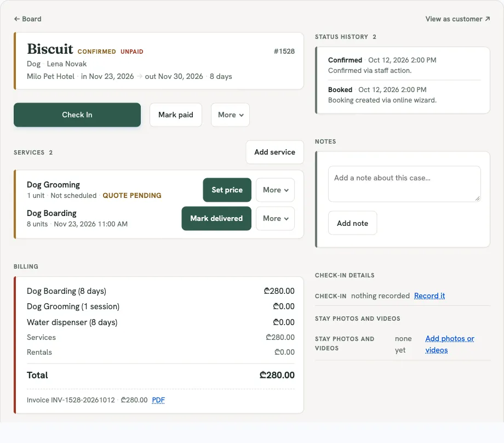
Task: Click the out Nov 30, 2026 date
Action: click(174, 76)
